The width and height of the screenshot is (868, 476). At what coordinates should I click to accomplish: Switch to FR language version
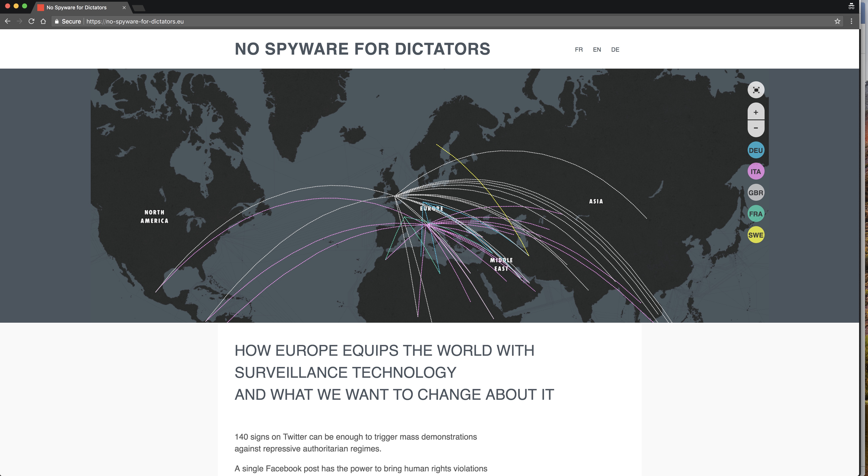[579, 49]
